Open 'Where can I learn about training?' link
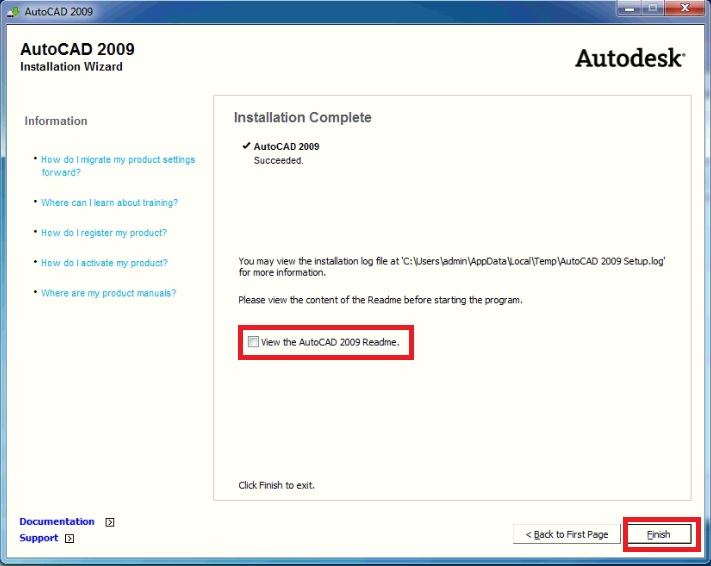Image resolution: width=711 pixels, height=566 pixels. click(109, 203)
